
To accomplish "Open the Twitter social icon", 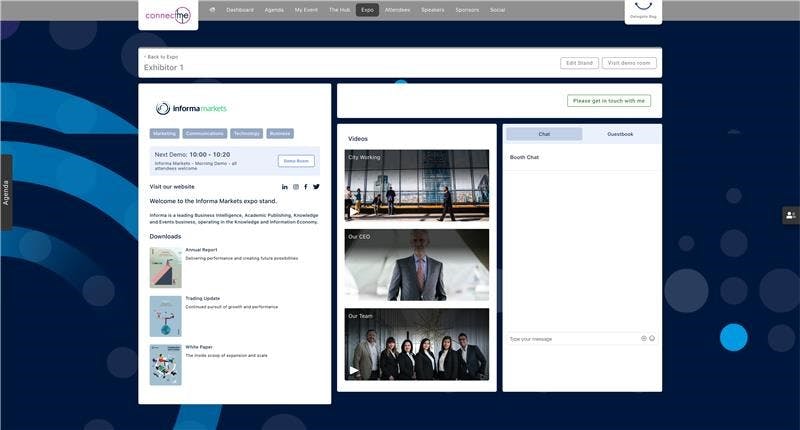I will coord(317,187).
